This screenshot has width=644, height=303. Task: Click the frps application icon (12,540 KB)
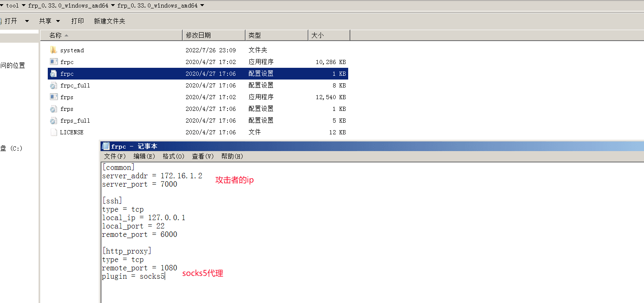click(x=53, y=97)
